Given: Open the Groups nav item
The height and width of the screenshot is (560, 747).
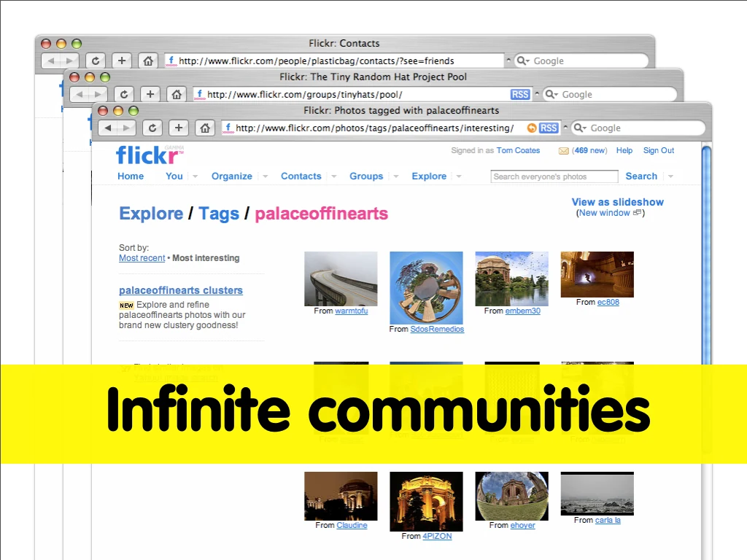Looking at the screenshot, I should [x=366, y=176].
